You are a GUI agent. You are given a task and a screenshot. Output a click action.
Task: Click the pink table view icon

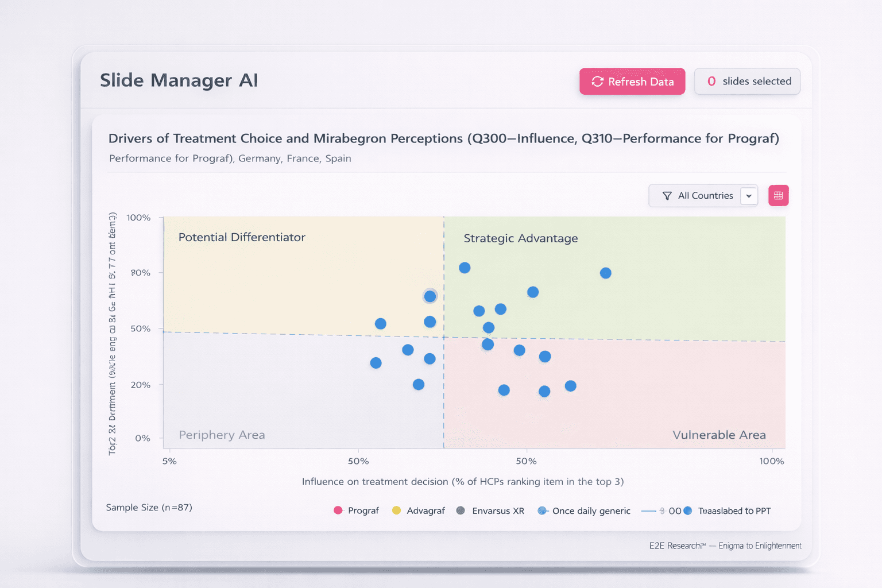coord(778,196)
